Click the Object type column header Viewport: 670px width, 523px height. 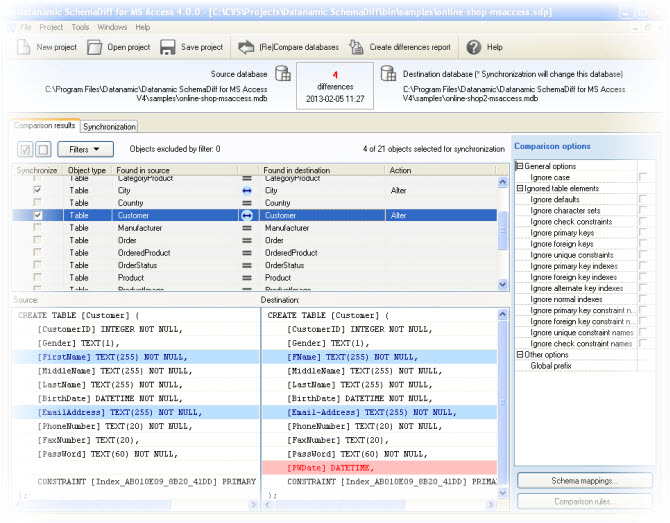pos(87,170)
